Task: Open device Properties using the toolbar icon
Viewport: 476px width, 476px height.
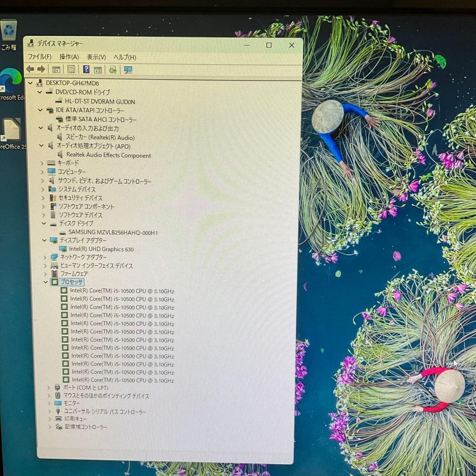Action: [71, 69]
